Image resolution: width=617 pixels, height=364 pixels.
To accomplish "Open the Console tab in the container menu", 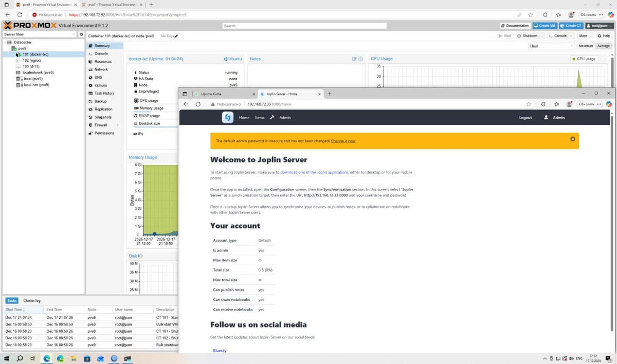I will pos(104,53).
